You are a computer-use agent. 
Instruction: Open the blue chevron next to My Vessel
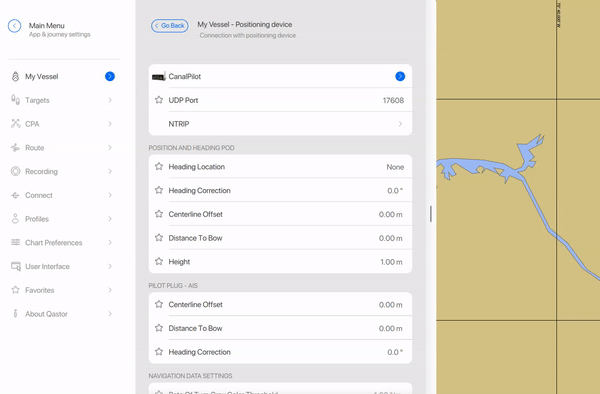pos(110,77)
